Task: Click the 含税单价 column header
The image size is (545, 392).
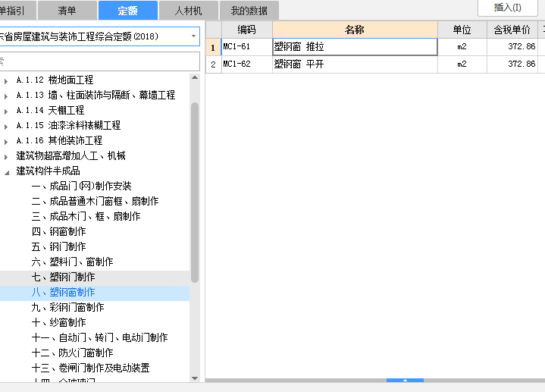Action: 512,30
